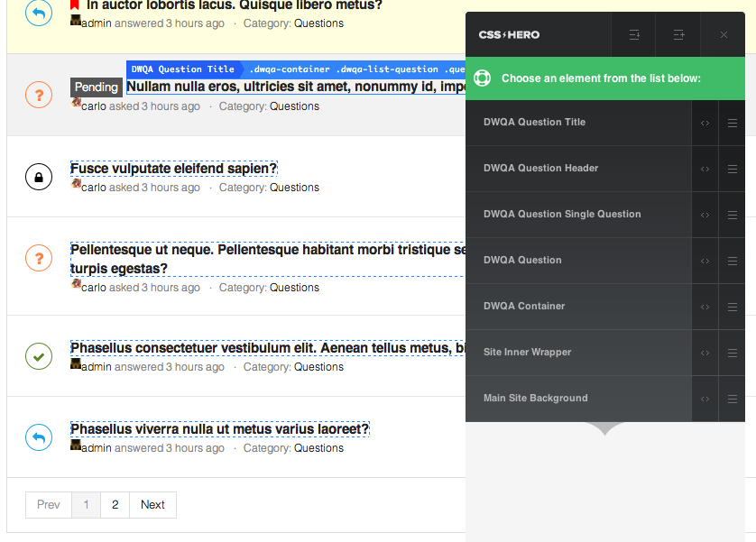Close the CSS Hero panel
Image resolution: width=756 pixels, height=542 pixels.
724,34
